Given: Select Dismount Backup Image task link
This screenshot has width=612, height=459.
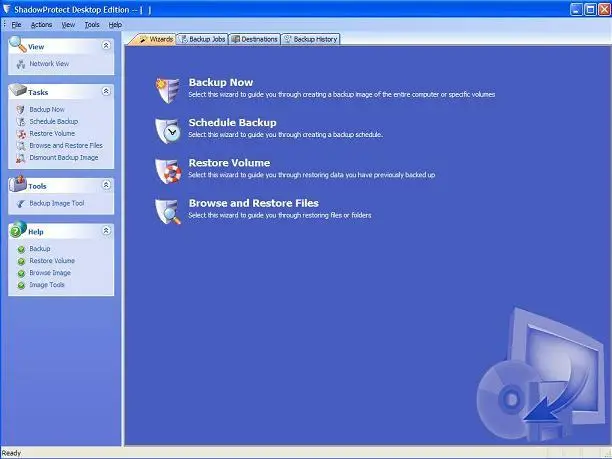Looking at the screenshot, I should tap(64, 158).
